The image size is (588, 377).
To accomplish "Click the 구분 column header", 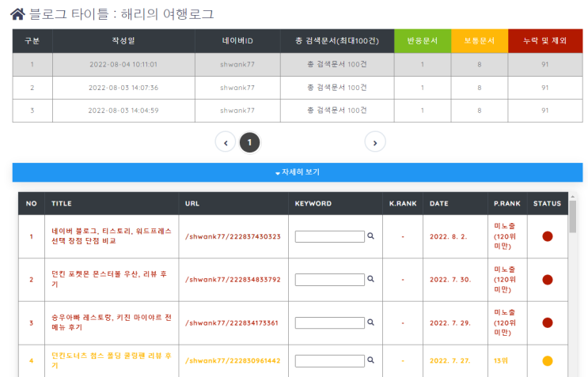I will pyautogui.click(x=32, y=41).
